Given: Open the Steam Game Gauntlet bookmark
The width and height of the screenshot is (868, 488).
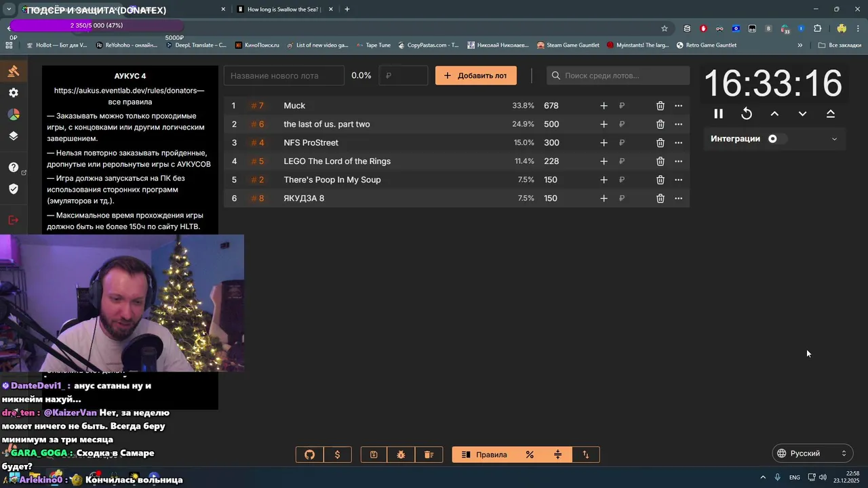Looking at the screenshot, I should click(x=568, y=45).
